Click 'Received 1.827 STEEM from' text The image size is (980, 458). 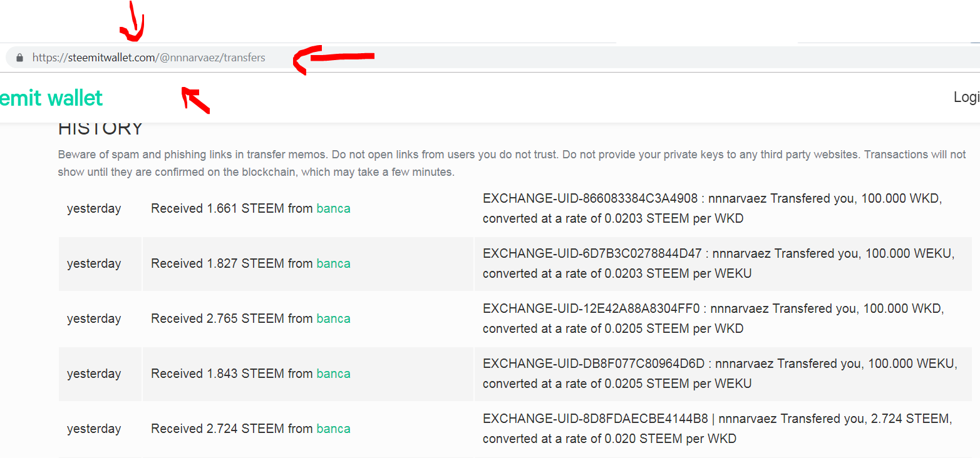[x=232, y=263]
